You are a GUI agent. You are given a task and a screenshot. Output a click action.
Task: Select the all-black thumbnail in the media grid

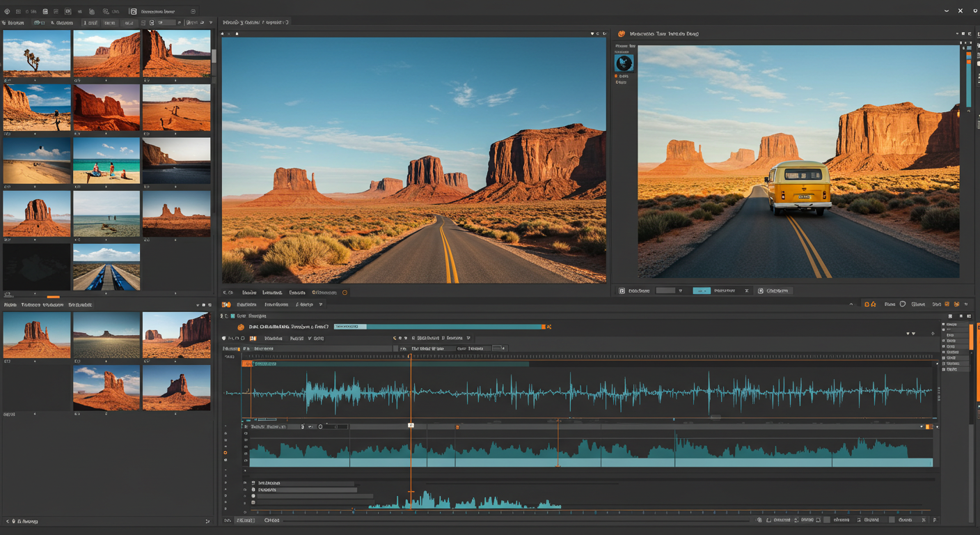tap(37, 267)
